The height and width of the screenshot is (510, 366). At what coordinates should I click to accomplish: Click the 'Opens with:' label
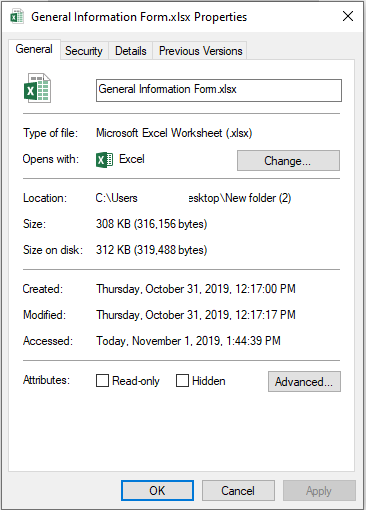[51, 159]
